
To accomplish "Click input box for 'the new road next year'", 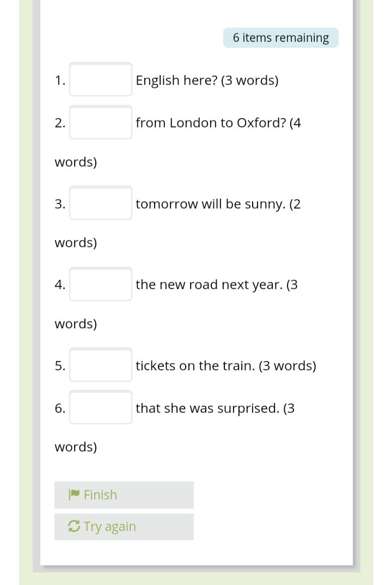I will click(101, 284).
